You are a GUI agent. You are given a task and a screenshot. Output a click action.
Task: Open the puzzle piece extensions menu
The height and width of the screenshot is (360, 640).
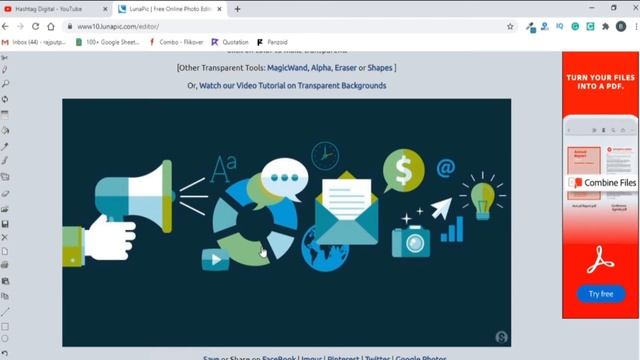606,27
